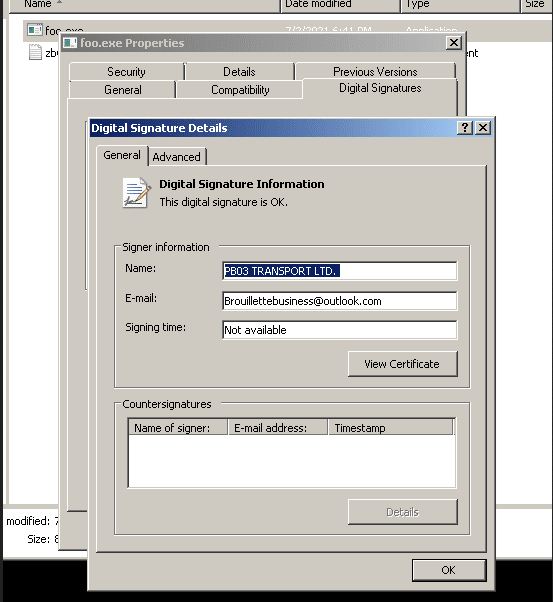This screenshot has height=602, width=553.
Task: Confirm with the OK button
Action: click(x=449, y=570)
